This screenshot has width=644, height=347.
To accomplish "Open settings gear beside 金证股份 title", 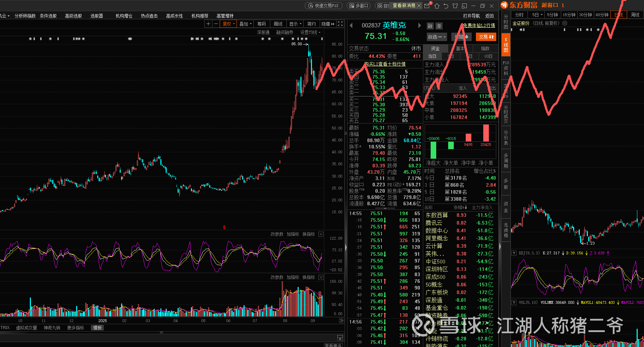I will click(x=565, y=23).
